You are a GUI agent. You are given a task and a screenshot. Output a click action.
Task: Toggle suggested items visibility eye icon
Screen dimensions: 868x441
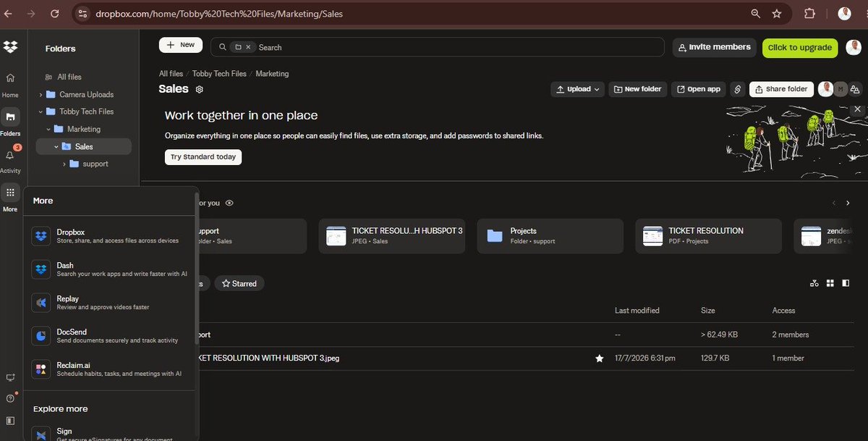(x=229, y=203)
